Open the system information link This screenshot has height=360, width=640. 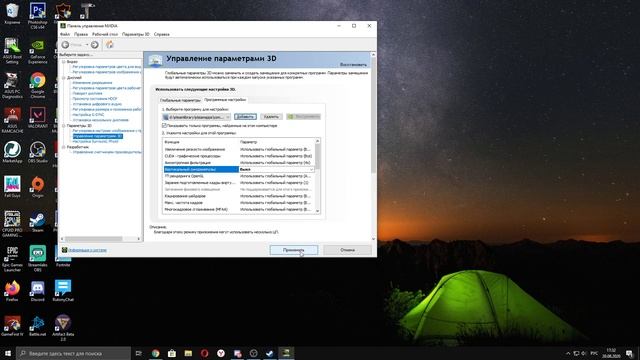click(87, 250)
